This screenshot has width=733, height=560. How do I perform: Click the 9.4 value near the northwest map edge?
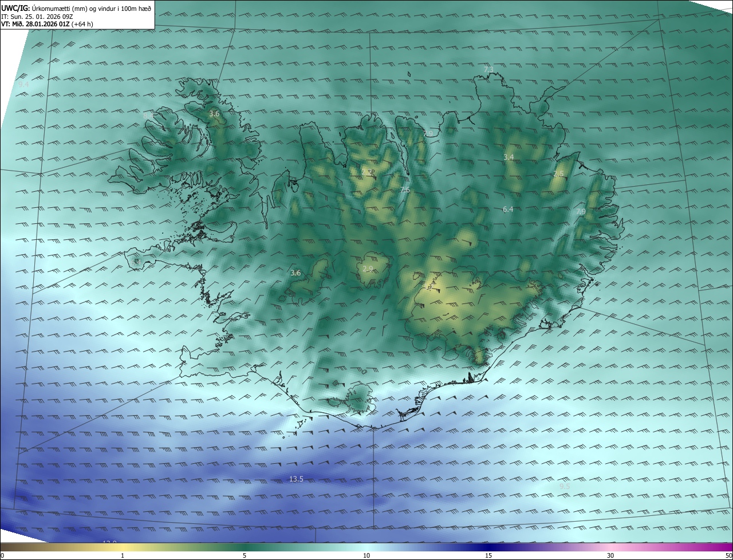pos(23,84)
